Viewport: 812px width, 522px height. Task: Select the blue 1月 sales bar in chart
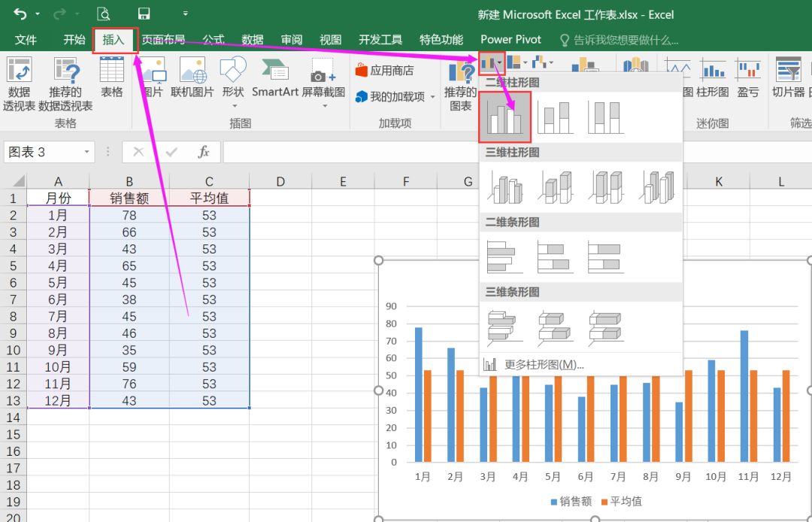tap(419, 395)
